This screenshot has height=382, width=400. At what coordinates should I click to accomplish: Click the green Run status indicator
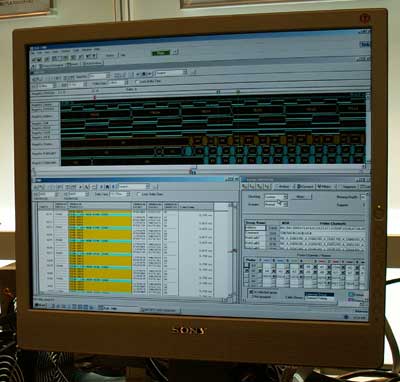tap(162, 53)
